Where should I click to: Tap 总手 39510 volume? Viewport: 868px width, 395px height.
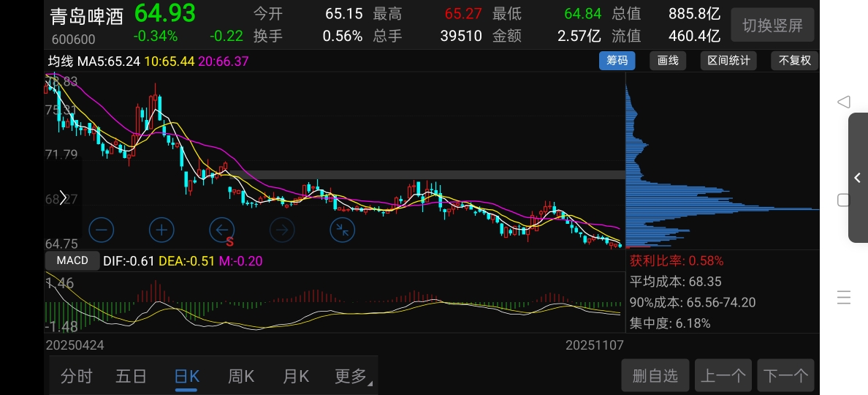427,36
